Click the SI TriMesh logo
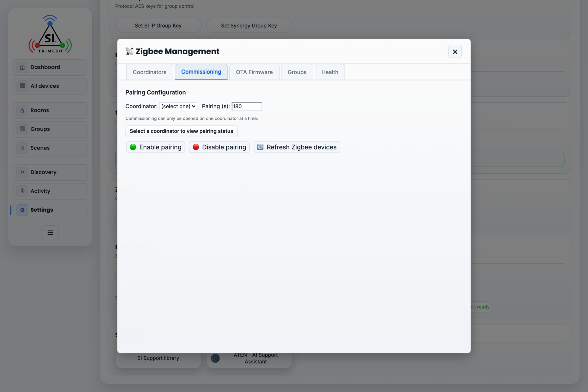The height and width of the screenshot is (392, 588). 50,34
